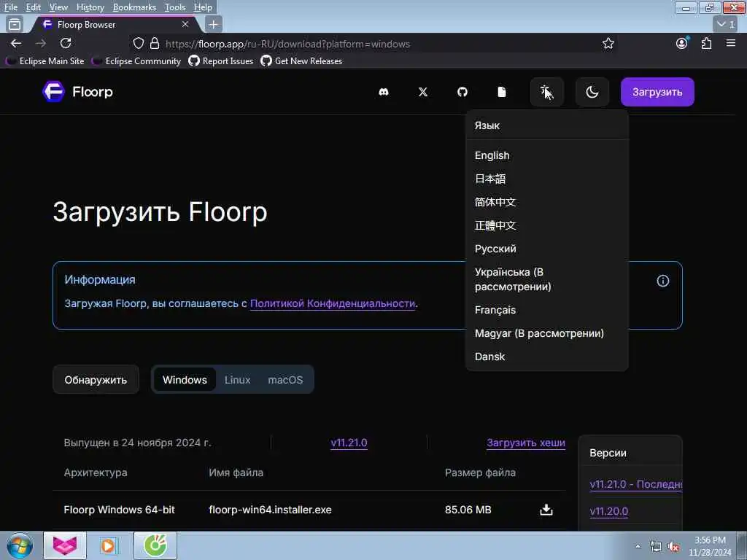Screen dimensions: 747x560
Task: Bookmark this page with star icon
Action: coord(608,44)
